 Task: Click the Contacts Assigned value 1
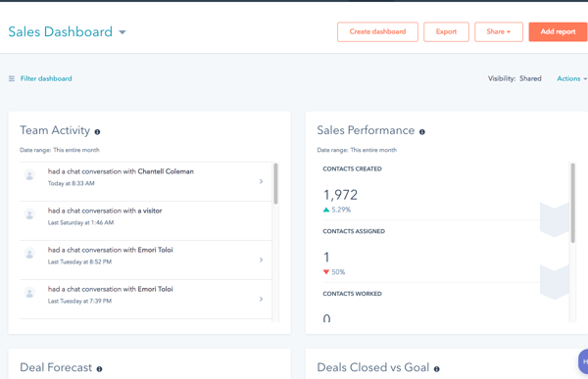[x=326, y=258]
